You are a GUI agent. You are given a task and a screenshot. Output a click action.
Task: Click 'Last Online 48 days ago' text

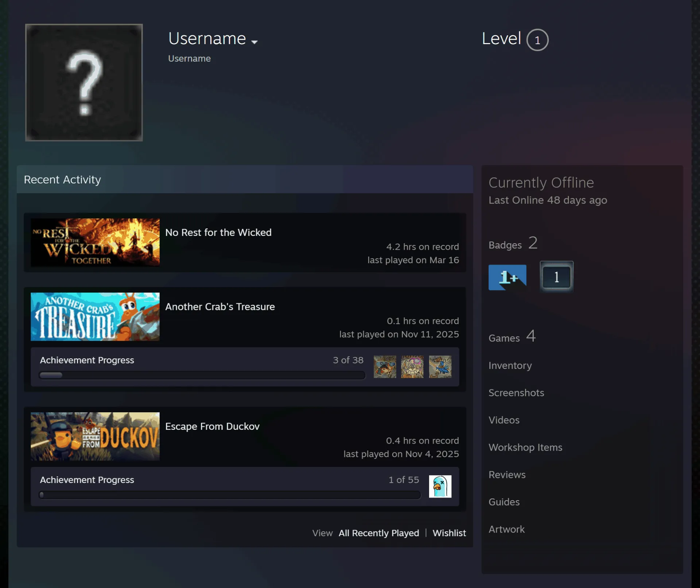coord(548,200)
